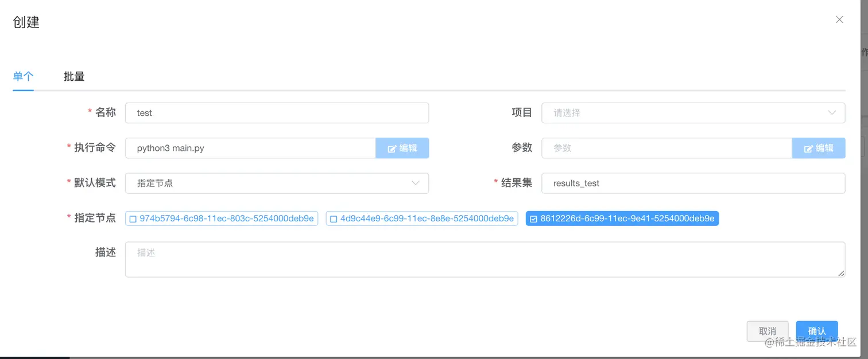Open the 项目 dropdown showing 请选择

click(693, 113)
